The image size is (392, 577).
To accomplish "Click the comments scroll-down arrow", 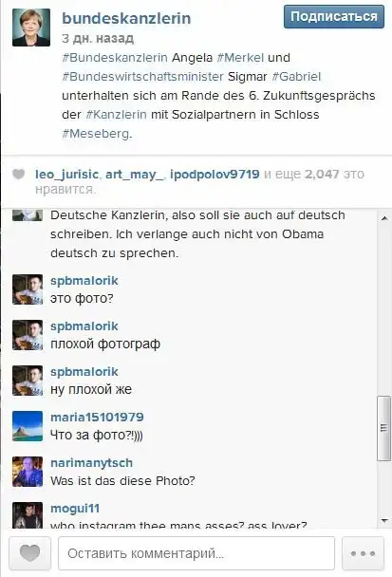I will coord(384,520).
